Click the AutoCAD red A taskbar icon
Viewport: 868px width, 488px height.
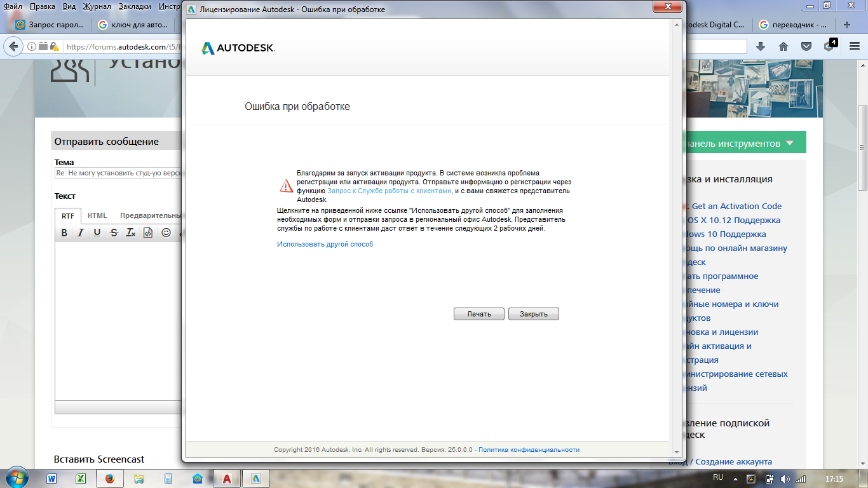227,478
